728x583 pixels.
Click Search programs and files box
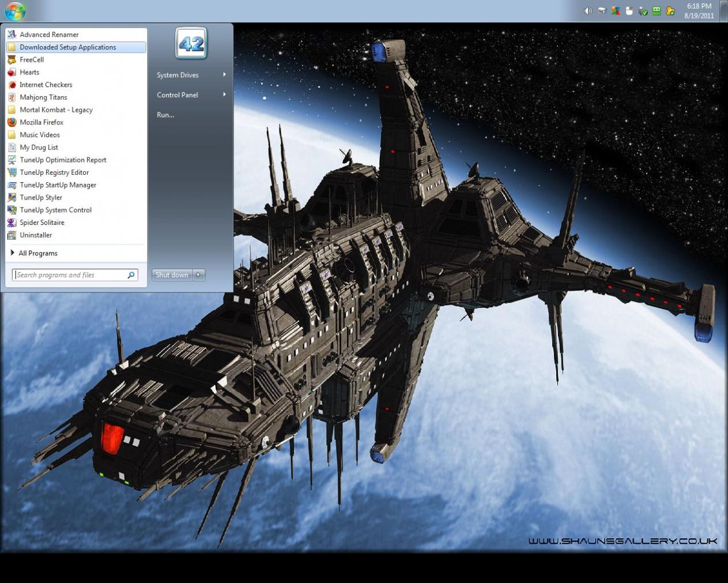click(x=75, y=275)
